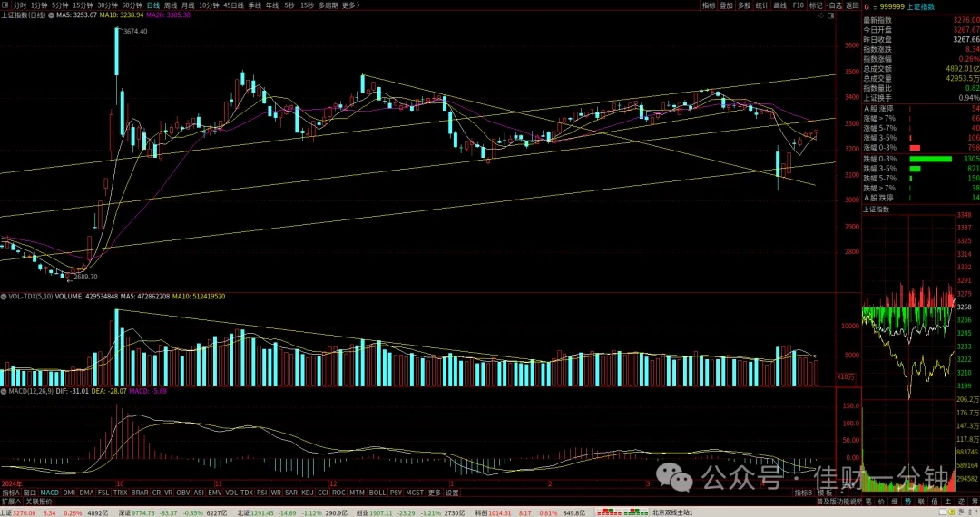Select the 指标B tab
The image size is (980, 517).
coord(803,493)
